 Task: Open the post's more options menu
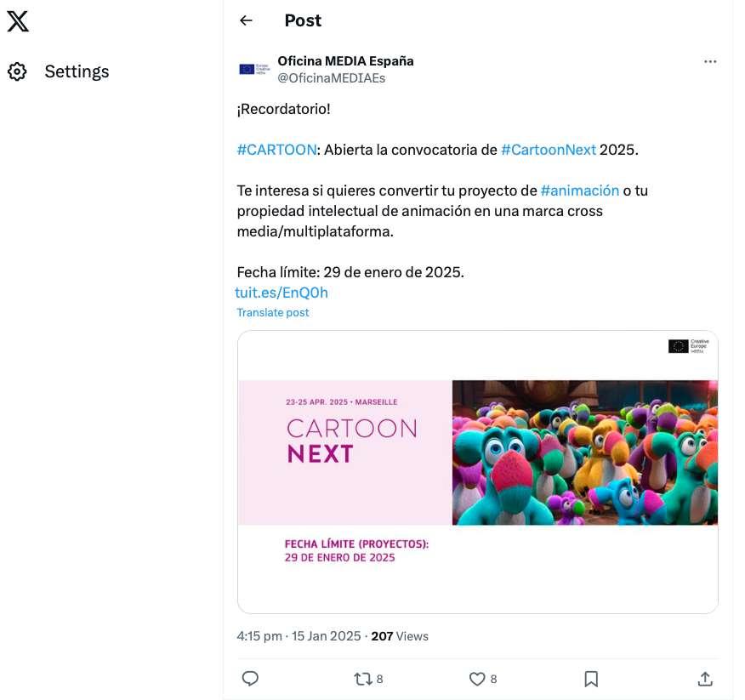pos(710,62)
